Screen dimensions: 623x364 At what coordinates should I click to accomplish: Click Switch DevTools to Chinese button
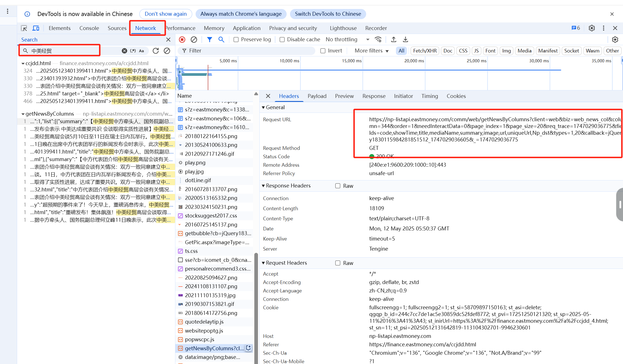point(328,14)
